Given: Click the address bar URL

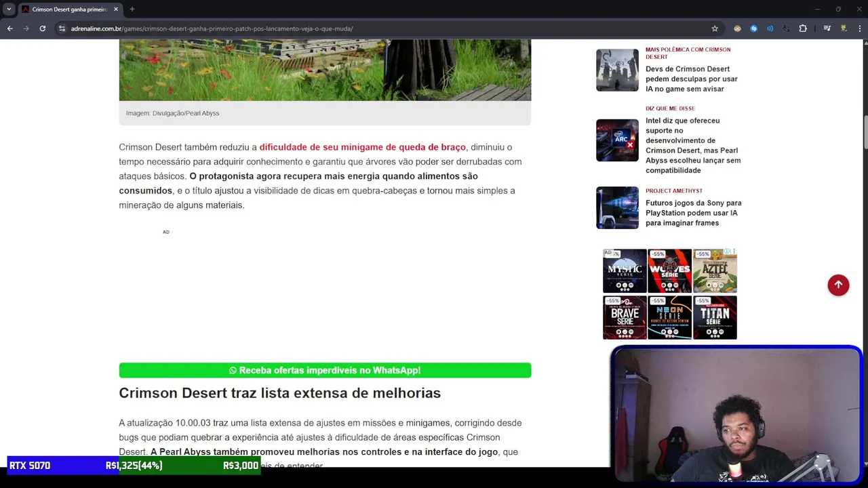Looking at the screenshot, I should click(x=212, y=28).
